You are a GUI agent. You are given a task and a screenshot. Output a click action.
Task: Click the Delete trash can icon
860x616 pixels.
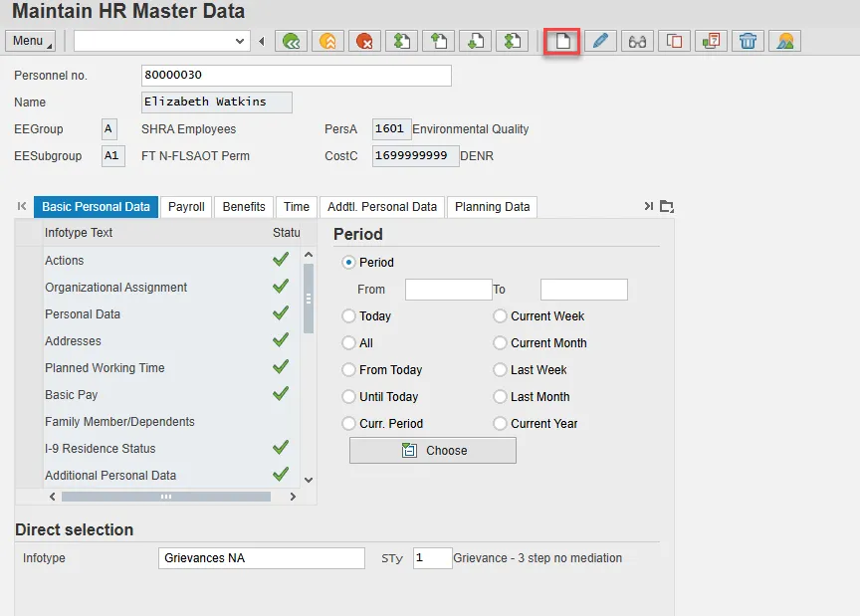pyautogui.click(x=749, y=41)
